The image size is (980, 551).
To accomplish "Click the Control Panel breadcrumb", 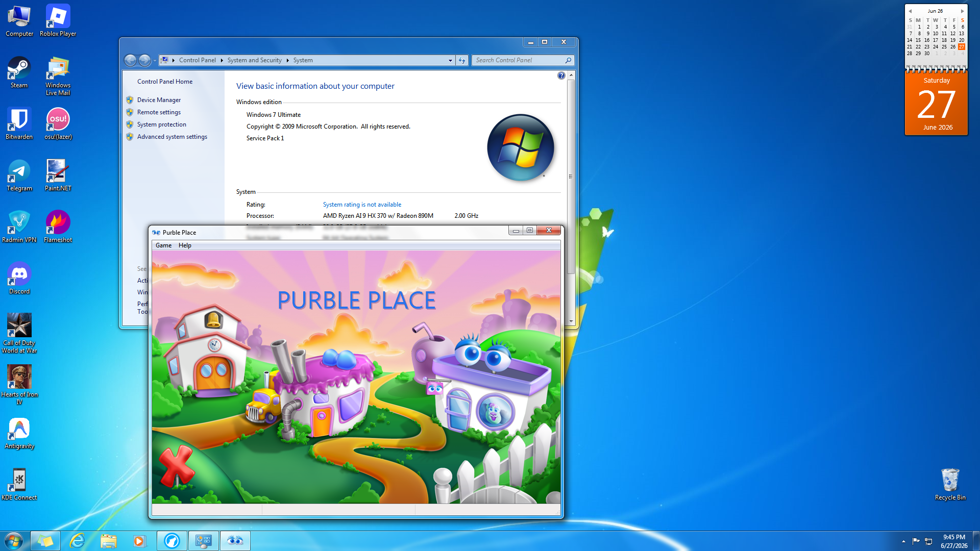I will click(x=198, y=60).
